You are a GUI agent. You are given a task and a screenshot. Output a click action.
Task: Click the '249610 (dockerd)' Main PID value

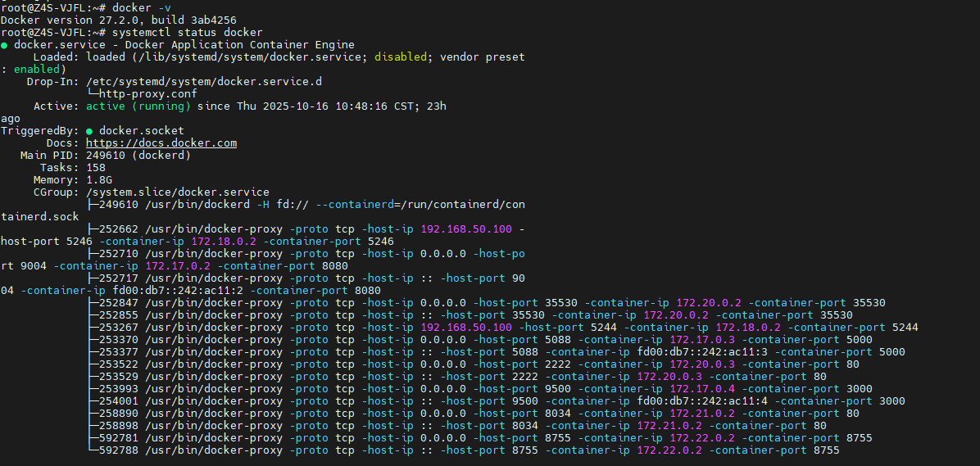coord(138,156)
